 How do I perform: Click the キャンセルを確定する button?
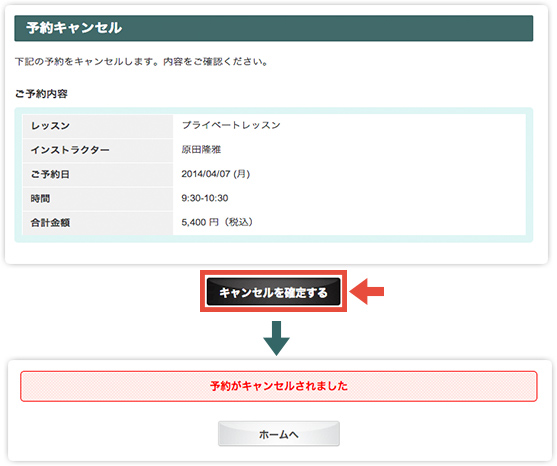[x=274, y=292]
